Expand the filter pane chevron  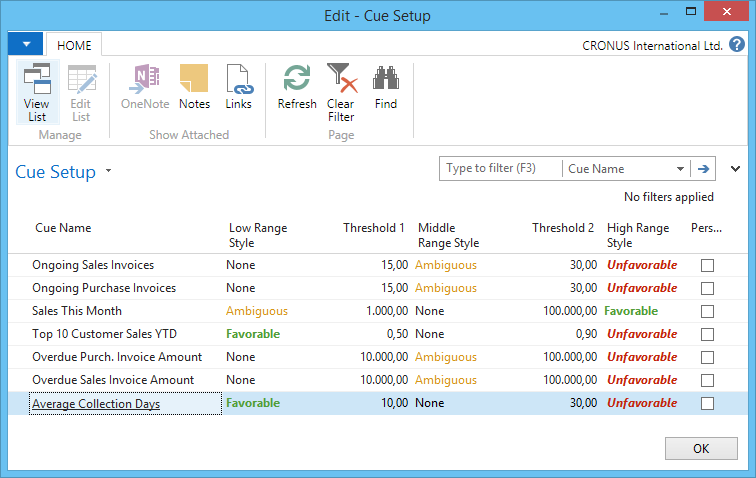point(737,169)
